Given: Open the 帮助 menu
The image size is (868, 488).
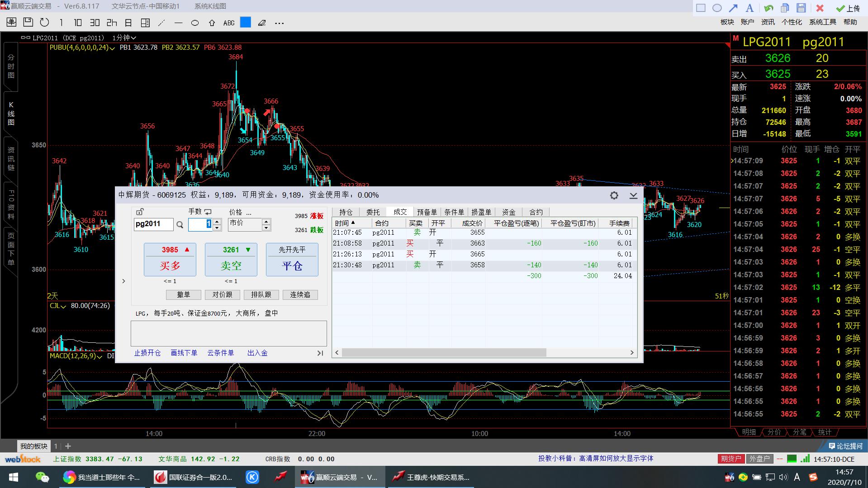Looking at the screenshot, I should pos(850,22).
